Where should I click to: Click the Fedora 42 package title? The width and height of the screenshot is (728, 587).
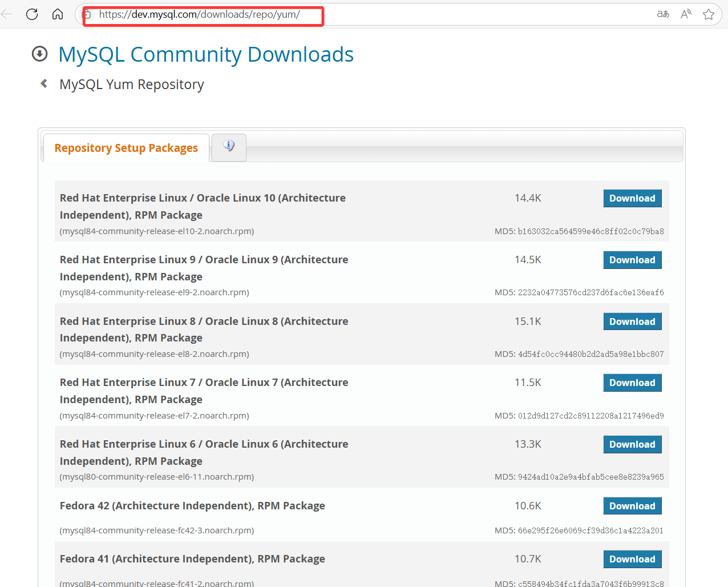click(192, 506)
